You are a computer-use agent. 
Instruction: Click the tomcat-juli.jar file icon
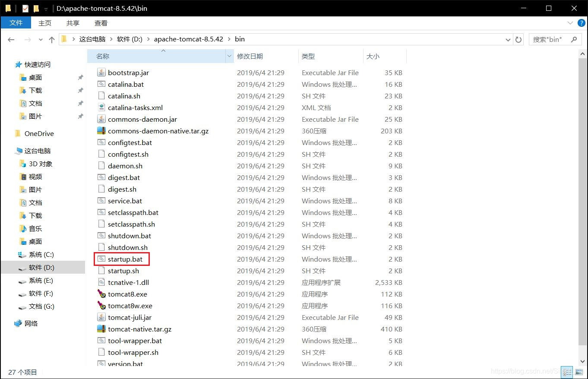pos(101,317)
